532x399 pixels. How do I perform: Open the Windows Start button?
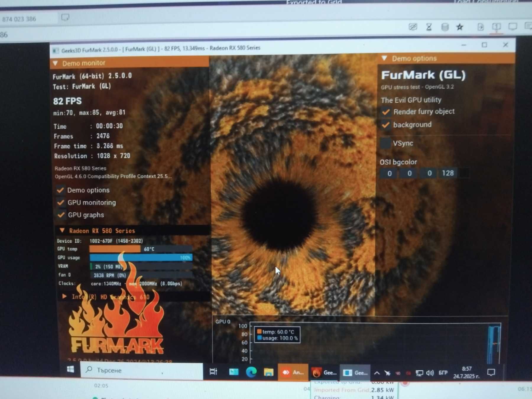tap(70, 369)
